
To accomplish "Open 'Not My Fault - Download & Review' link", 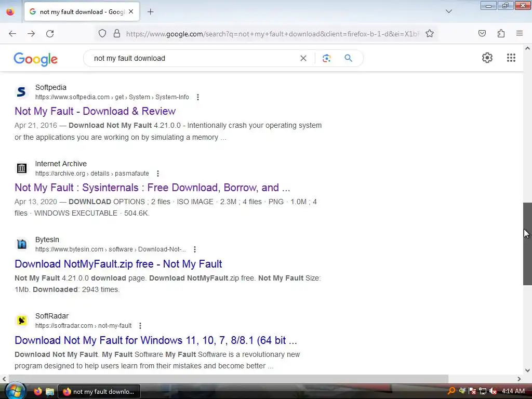I will click(95, 111).
